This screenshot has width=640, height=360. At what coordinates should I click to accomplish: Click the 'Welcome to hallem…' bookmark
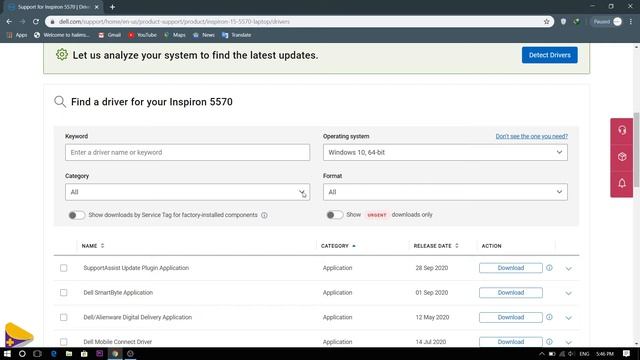click(62, 35)
